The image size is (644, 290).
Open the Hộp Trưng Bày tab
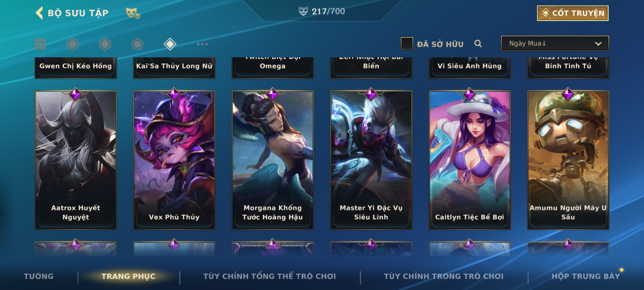pyautogui.click(x=586, y=276)
